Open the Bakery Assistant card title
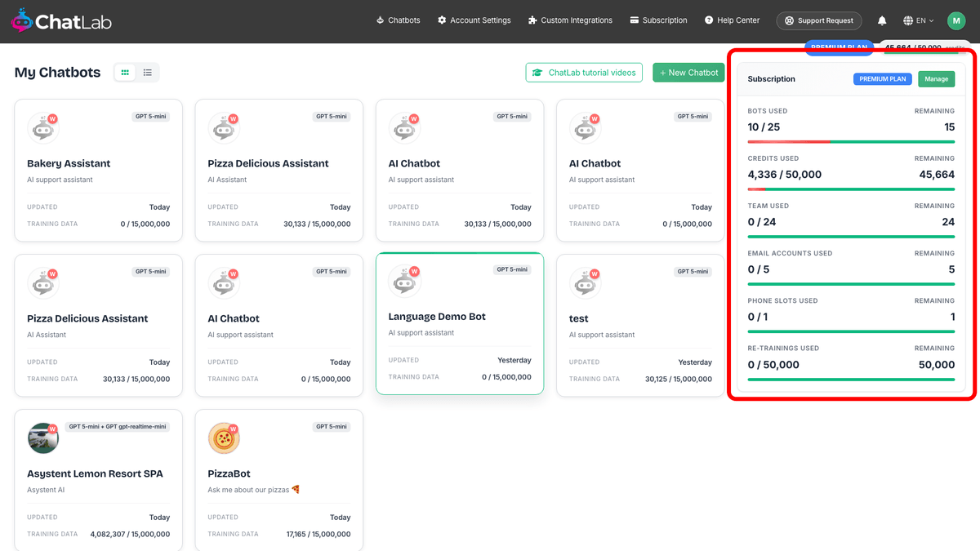 [x=69, y=163]
